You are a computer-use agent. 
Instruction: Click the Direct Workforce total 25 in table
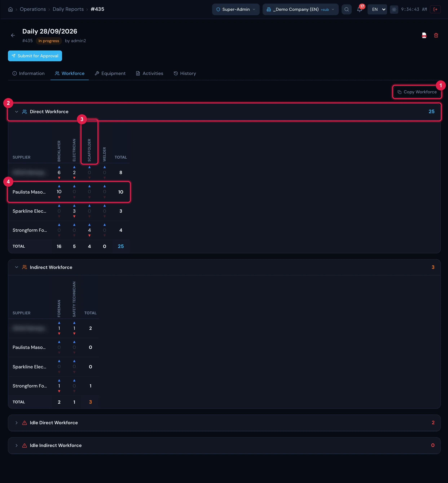coord(121,246)
